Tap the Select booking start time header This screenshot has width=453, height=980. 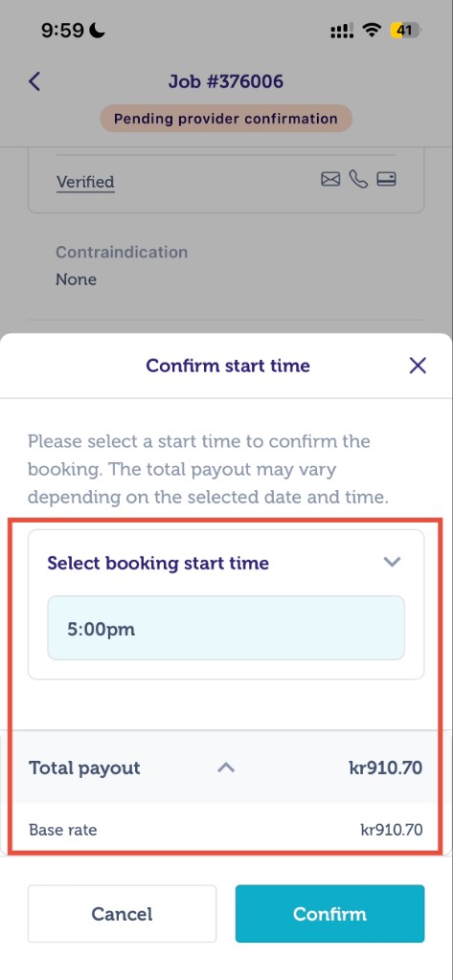pos(158,563)
